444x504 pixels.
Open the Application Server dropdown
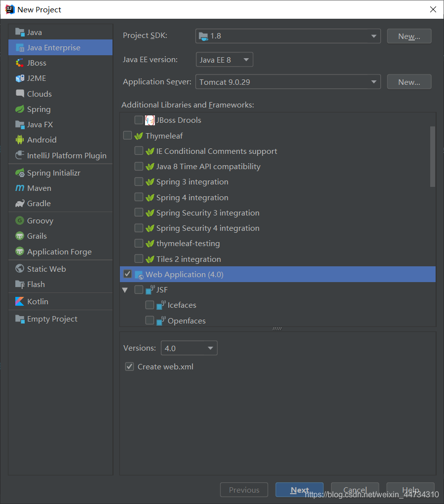pos(288,82)
